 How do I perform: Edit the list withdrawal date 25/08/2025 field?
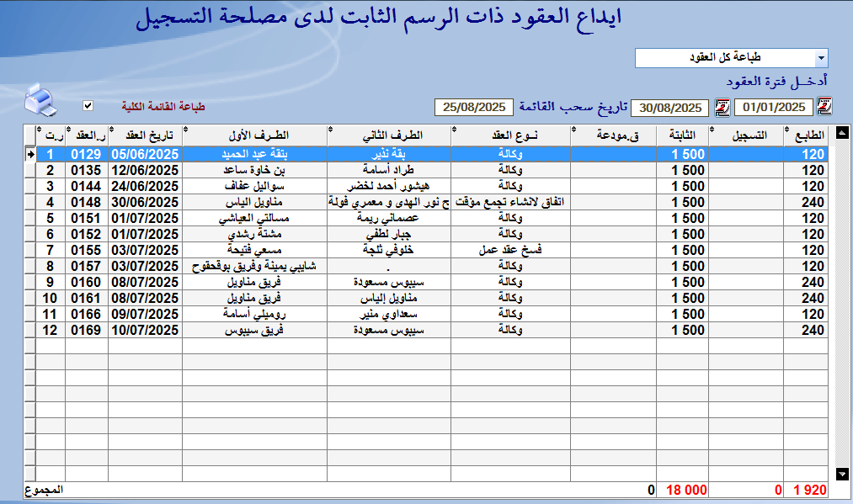474,108
